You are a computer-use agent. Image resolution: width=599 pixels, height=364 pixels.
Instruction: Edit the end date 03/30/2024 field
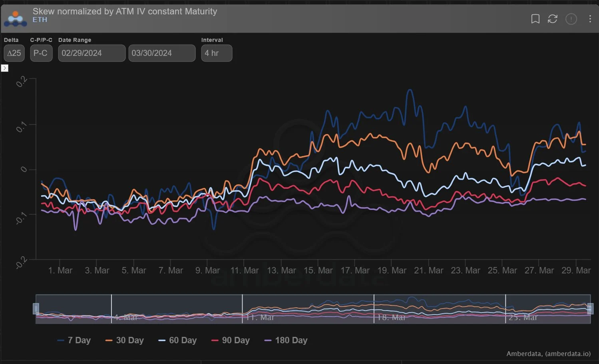[x=162, y=53]
